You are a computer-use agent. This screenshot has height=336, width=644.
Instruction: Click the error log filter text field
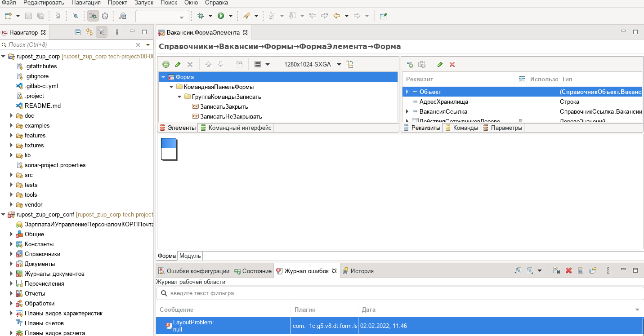[400, 293]
